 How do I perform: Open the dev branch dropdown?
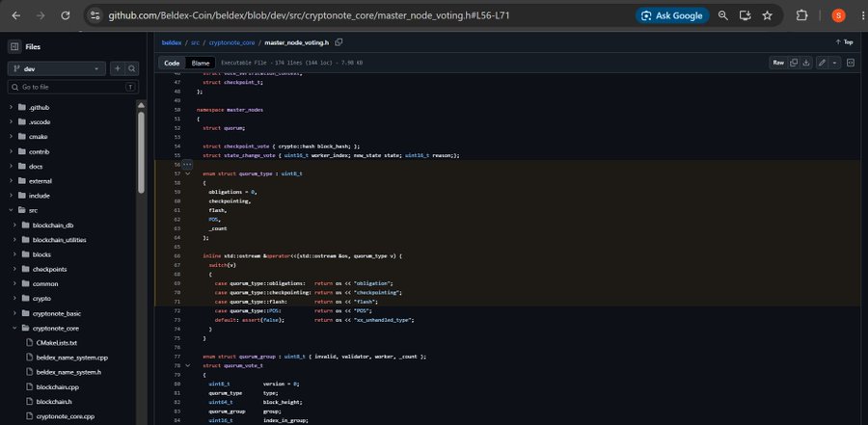click(x=57, y=68)
